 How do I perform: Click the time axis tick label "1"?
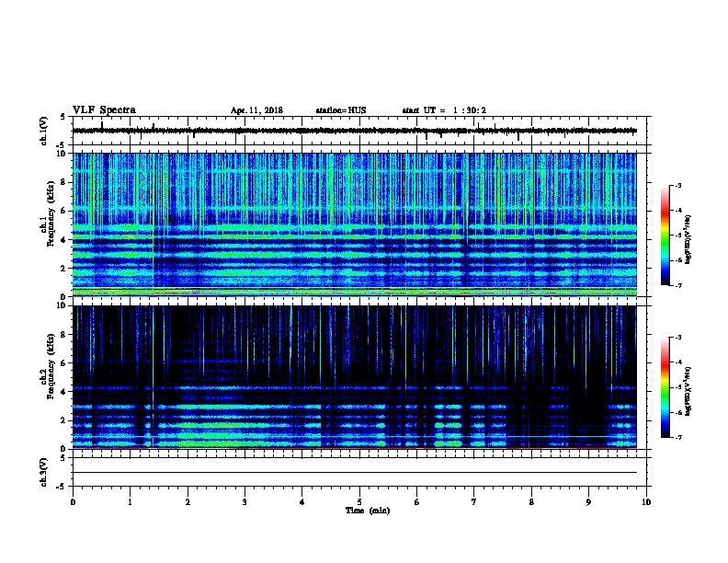coord(130,502)
